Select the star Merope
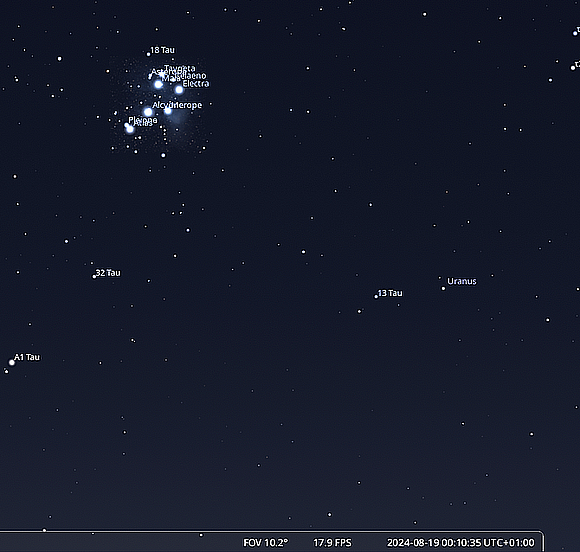The width and height of the screenshot is (580, 552). point(168,111)
